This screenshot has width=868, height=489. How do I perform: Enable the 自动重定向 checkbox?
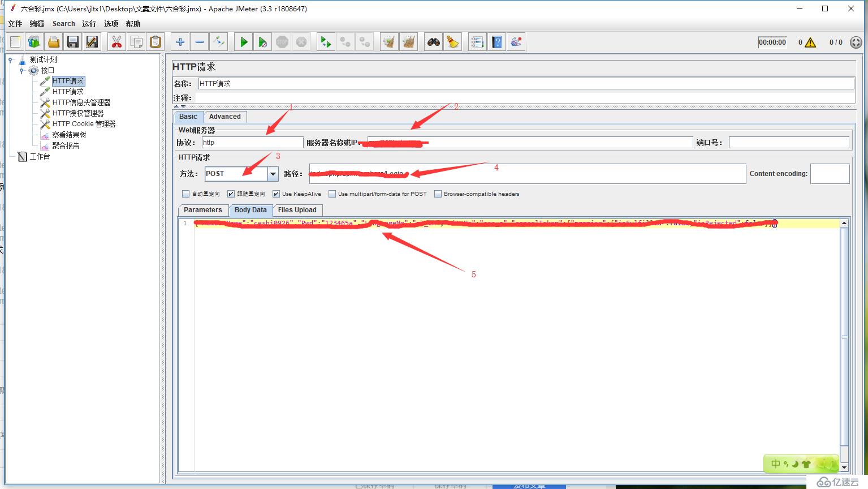(x=185, y=194)
